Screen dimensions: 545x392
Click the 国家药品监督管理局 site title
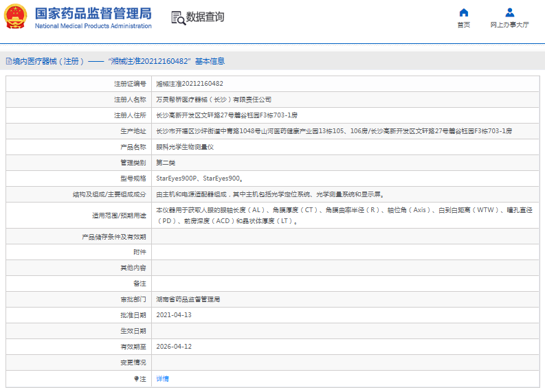coord(93,13)
